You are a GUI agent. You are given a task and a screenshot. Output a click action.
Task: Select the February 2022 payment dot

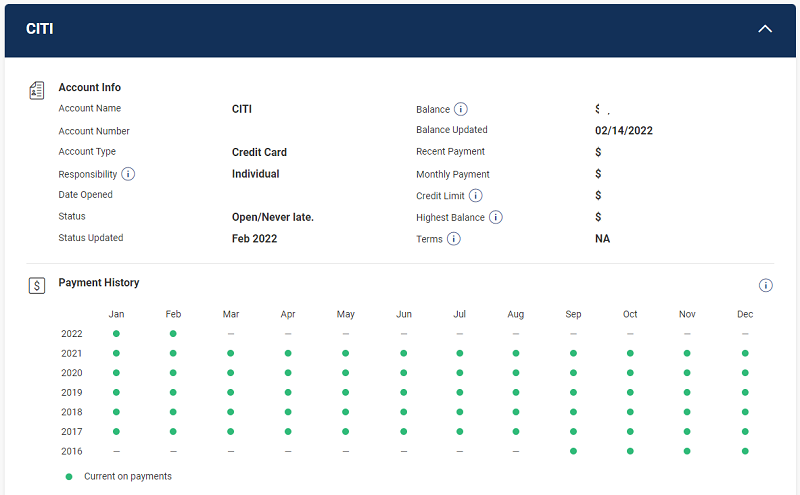[x=173, y=333]
